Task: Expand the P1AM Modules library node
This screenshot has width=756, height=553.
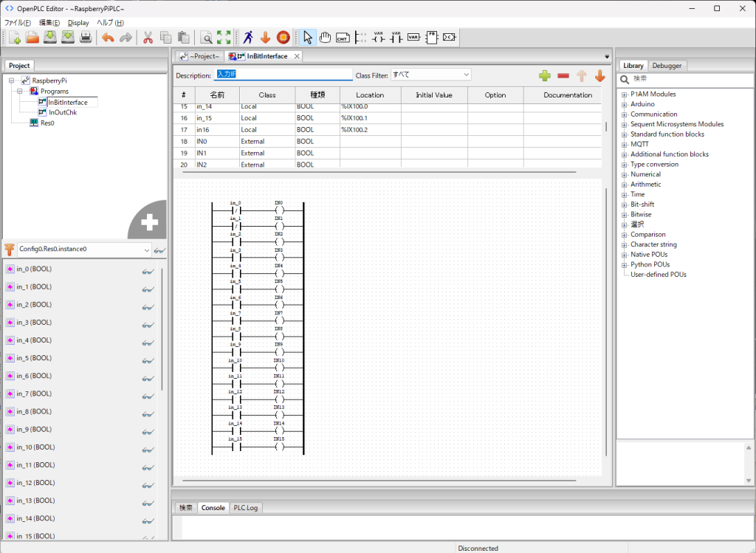Action: pos(625,95)
